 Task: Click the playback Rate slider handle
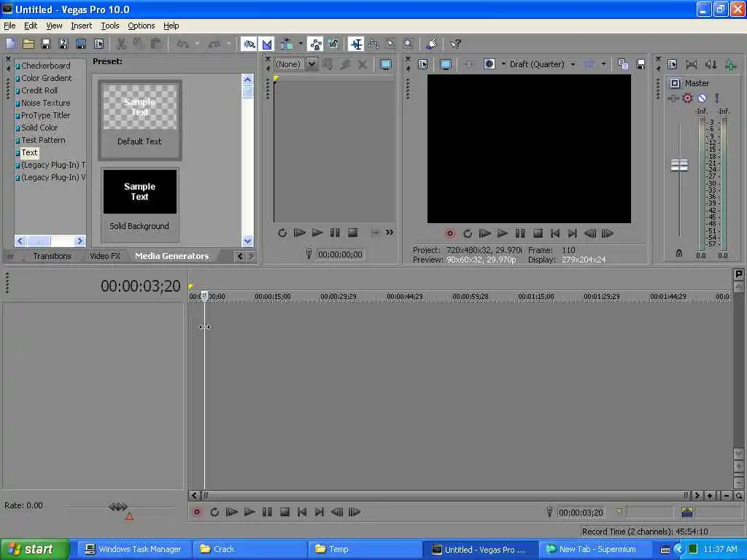[118, 507]
